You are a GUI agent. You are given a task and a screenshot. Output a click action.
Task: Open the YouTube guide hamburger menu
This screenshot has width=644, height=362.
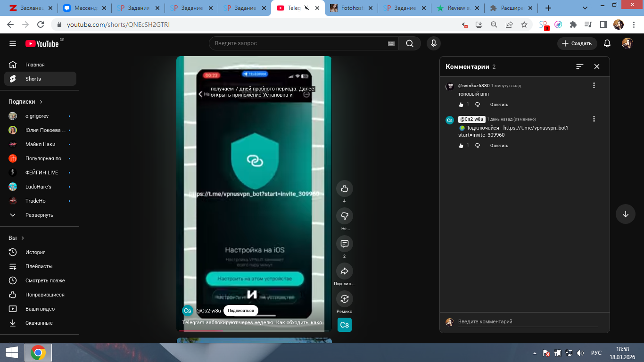pyautogui.click(x=13, y=43)
